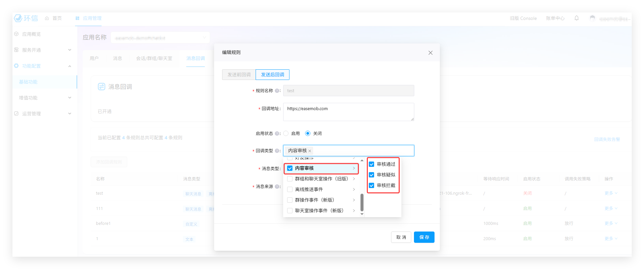
Task: Click the help icon beside 回调类型
Action: click(277, 151)
